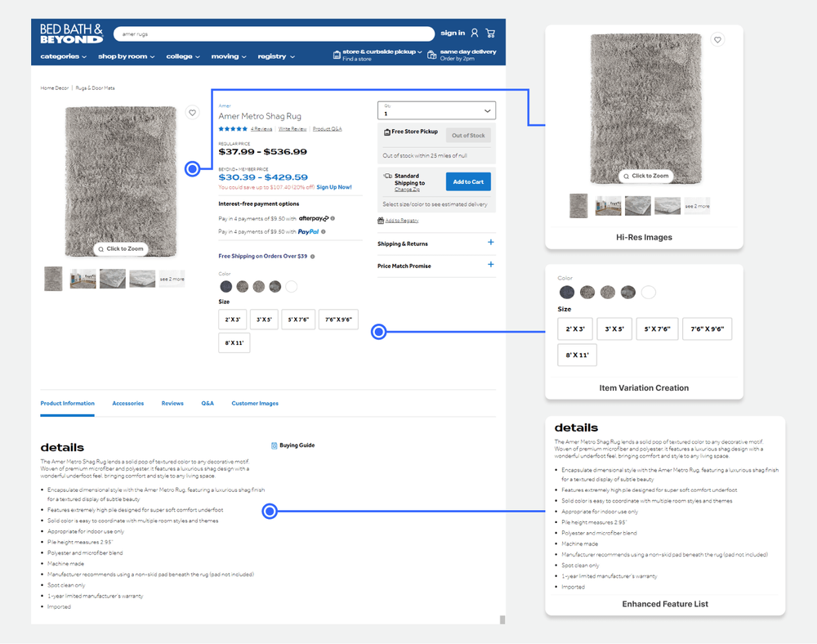Click the Sign Up Now! link
The width and height of the screenshot is (817, 644).
(334, 187)
